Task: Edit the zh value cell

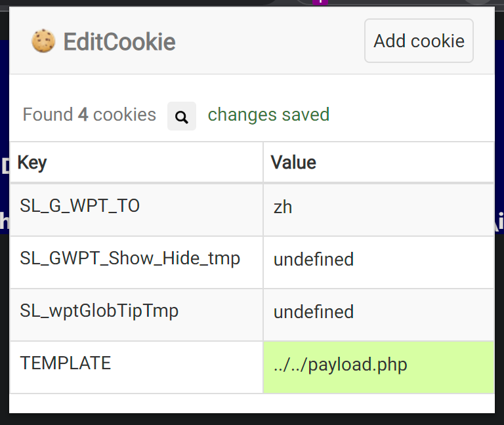Action: tap(379, 210)
